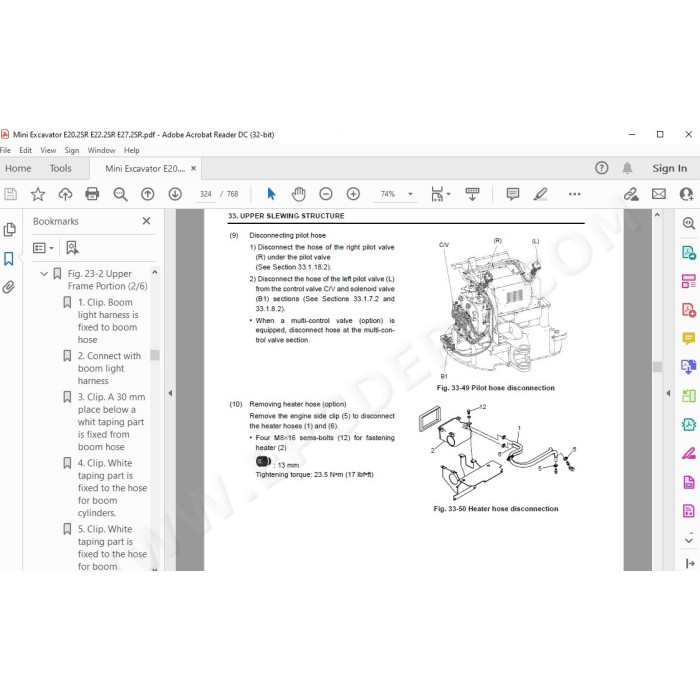The height and width of the screenshot is (700, 700).
Task: Go to previous page arrow
Action: pyautogui.click(x=148, y=194)
